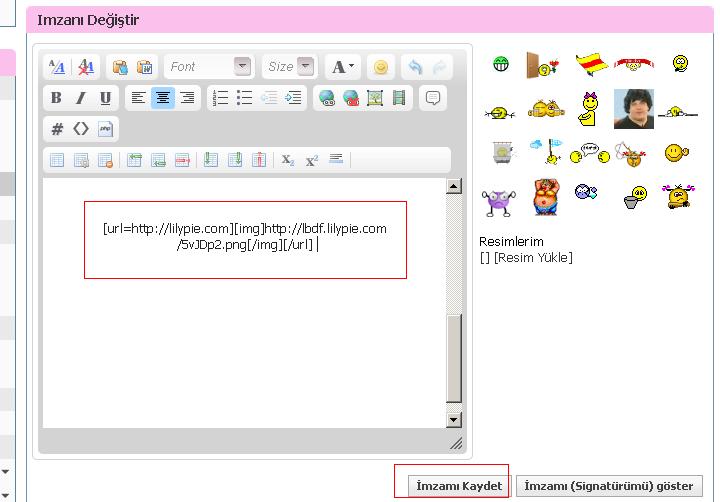Align text to the right
This screenshot has height=502, width=720.
[x=187, y=98]
